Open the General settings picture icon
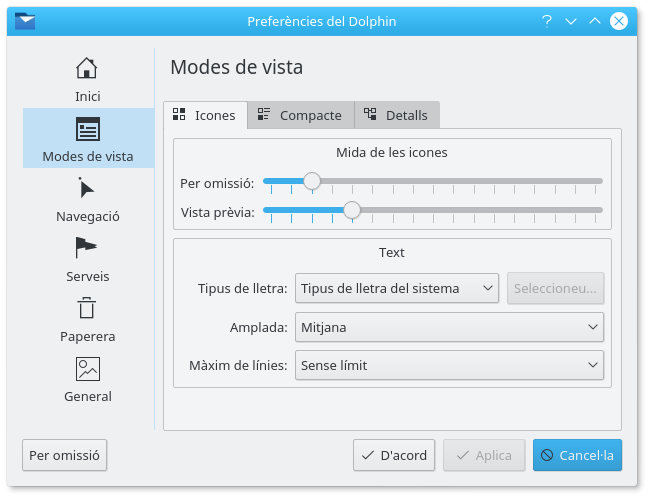650x499 pixels. 87,369
